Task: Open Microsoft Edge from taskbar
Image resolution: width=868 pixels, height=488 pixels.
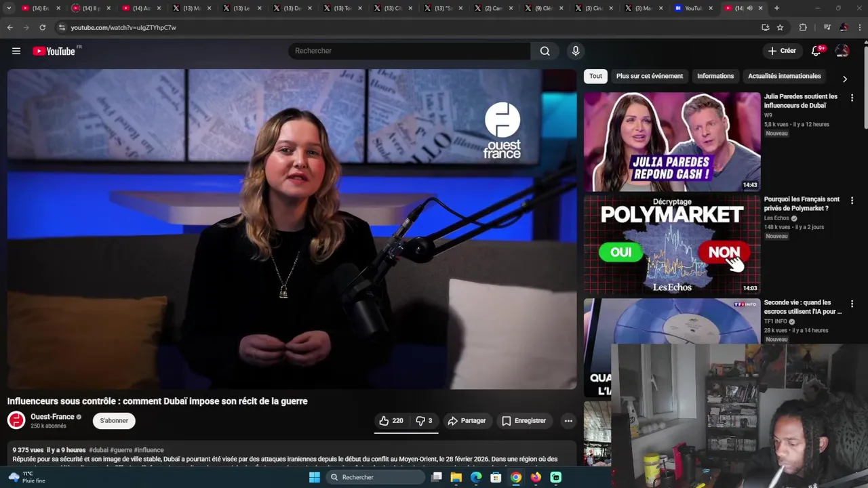Action: click(x=476, y=477)
